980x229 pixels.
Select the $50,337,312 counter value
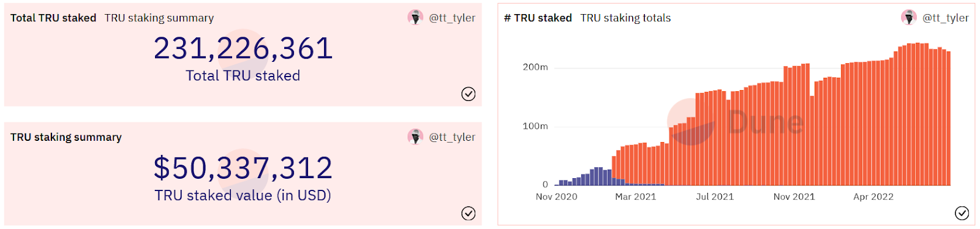coord(243,168)
